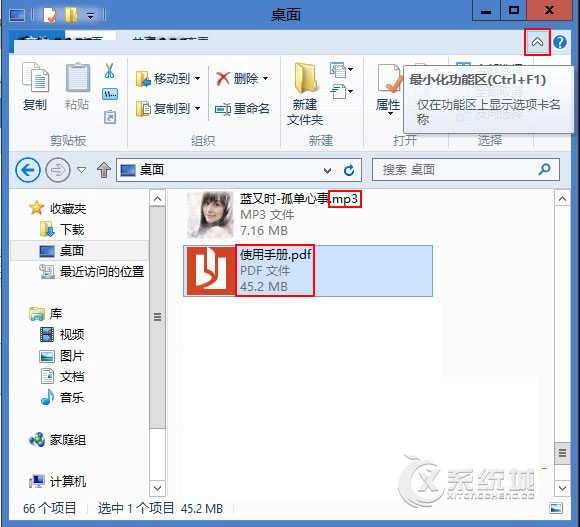Open the Customize Quick Access Toolbar dropdown
Image resolution: width=580 pixels, height=527 pixels.
tap(90, 16)
